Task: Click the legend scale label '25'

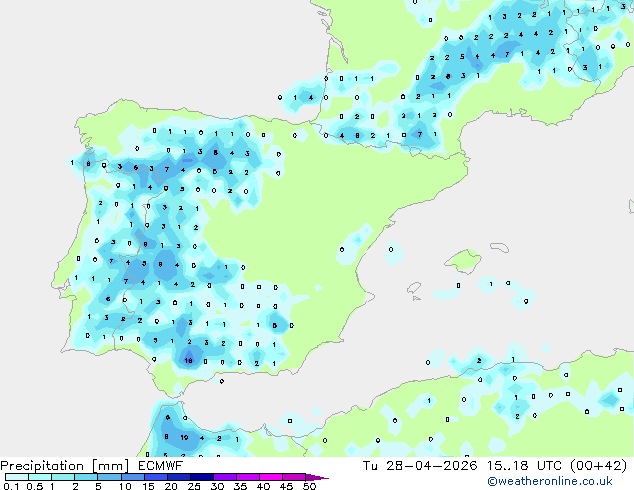Action: click(x=194, y=486)
